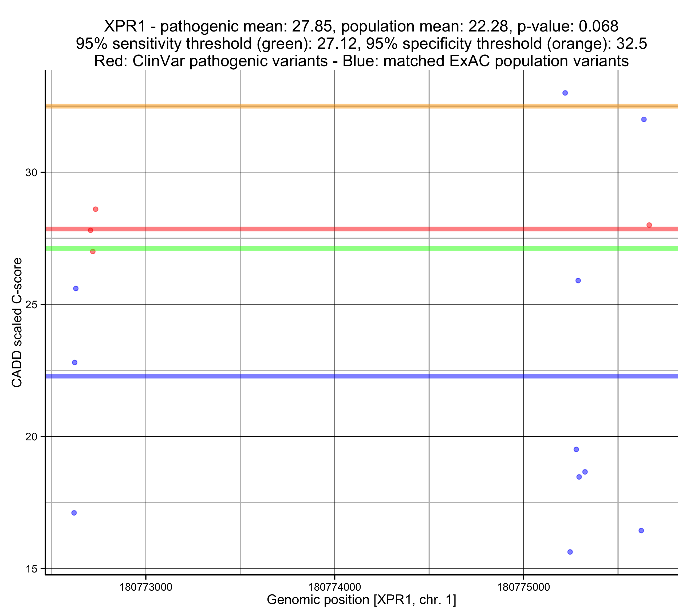Click the blue point just below the orange line
This screenshot has width=694, height=616.
coord(644,119)
